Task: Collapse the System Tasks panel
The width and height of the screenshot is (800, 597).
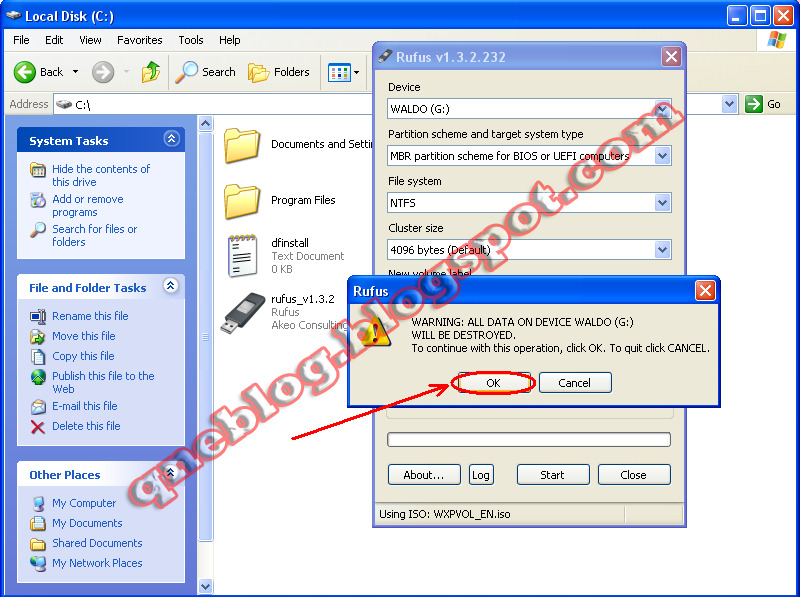Action: click(x=171, y=138)
